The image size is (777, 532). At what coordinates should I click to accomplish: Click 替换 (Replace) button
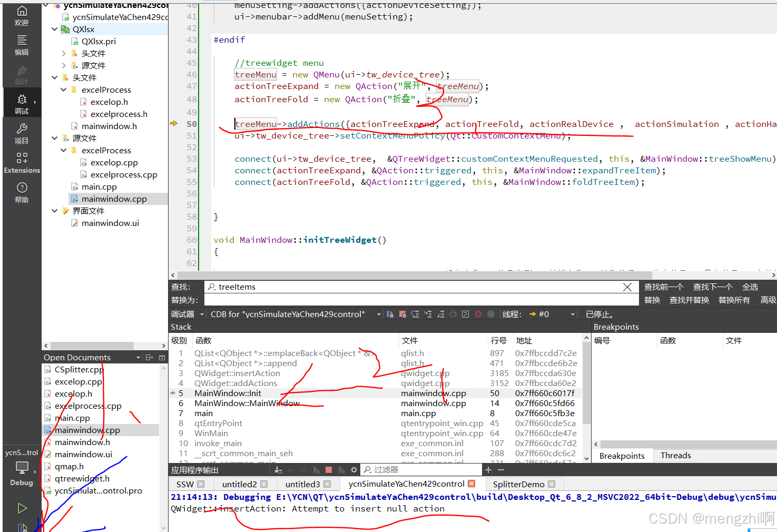[652, 300]
